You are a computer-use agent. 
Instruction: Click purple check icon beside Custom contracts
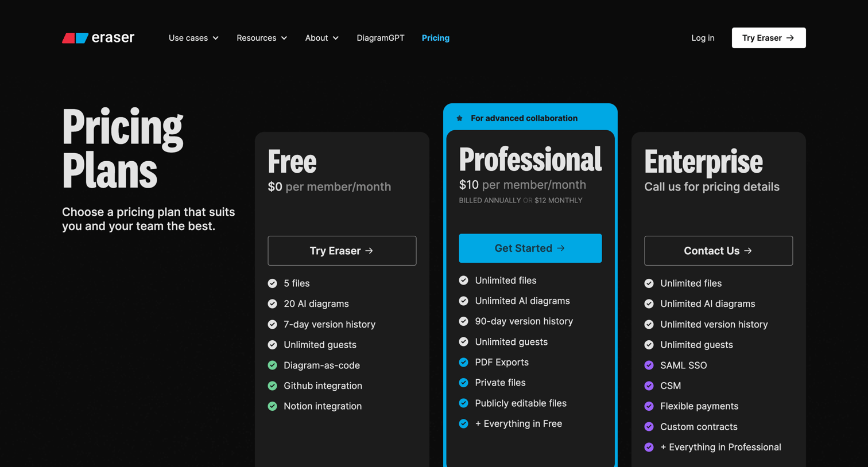pyautogui.click(x=649, y=427)
